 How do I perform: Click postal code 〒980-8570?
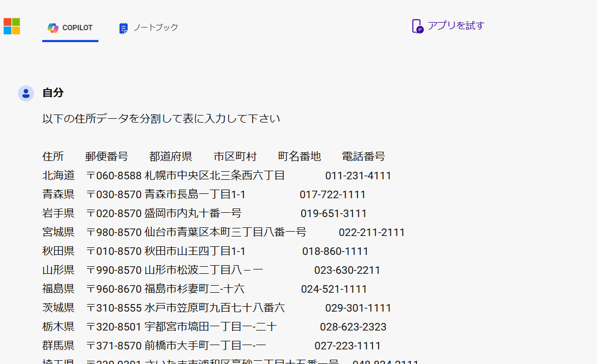click(114, 232)
